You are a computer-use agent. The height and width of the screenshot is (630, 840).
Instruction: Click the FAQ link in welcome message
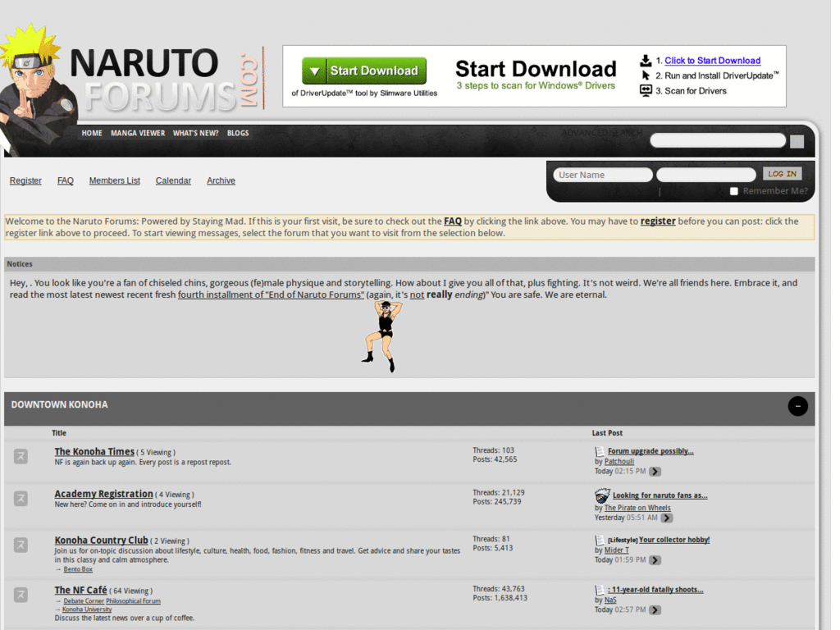coord(453,221)
